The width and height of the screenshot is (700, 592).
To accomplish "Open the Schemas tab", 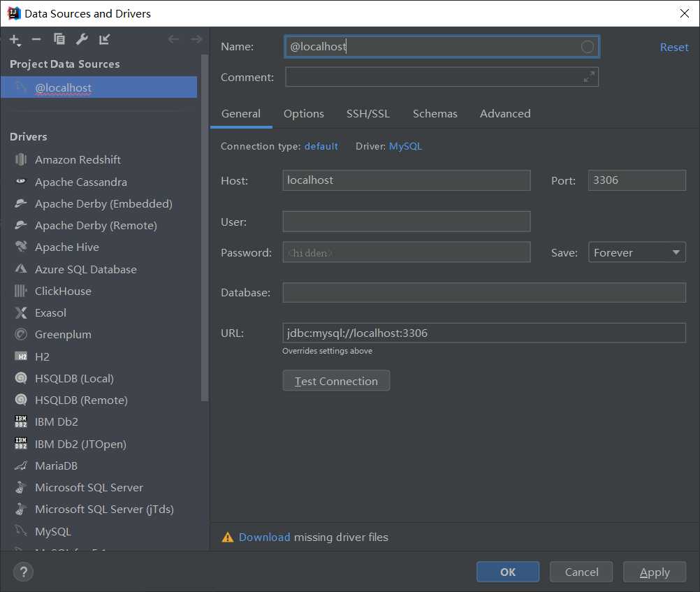I will [x=435, y=113].
